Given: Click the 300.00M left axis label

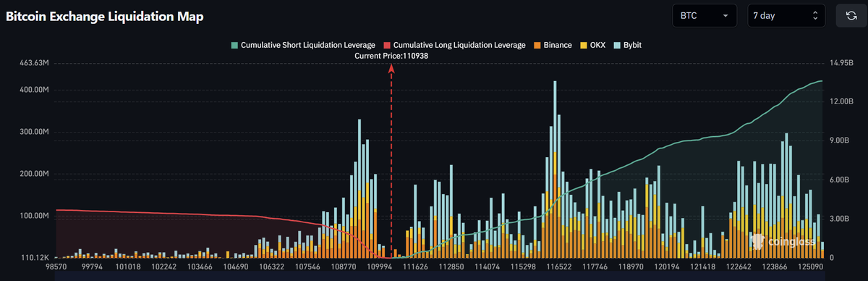Looking at the screenshot, I should [x=34, y=132].
